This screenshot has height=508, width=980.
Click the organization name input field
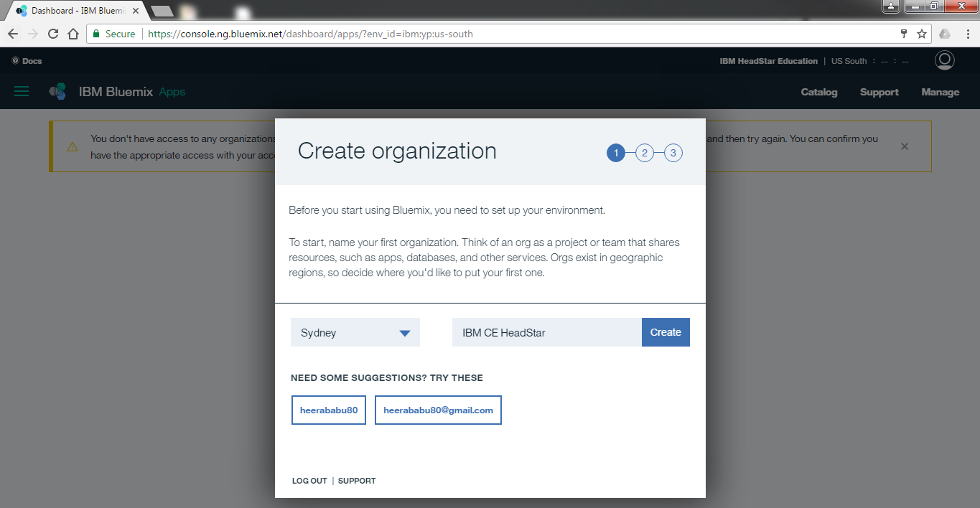click(x=547, y=332)
